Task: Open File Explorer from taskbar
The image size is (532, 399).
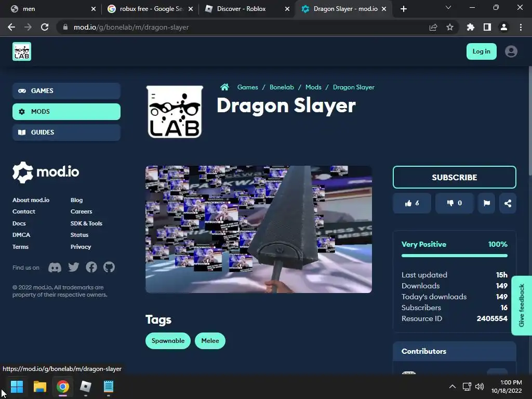Action: click(x=39, y=387)
